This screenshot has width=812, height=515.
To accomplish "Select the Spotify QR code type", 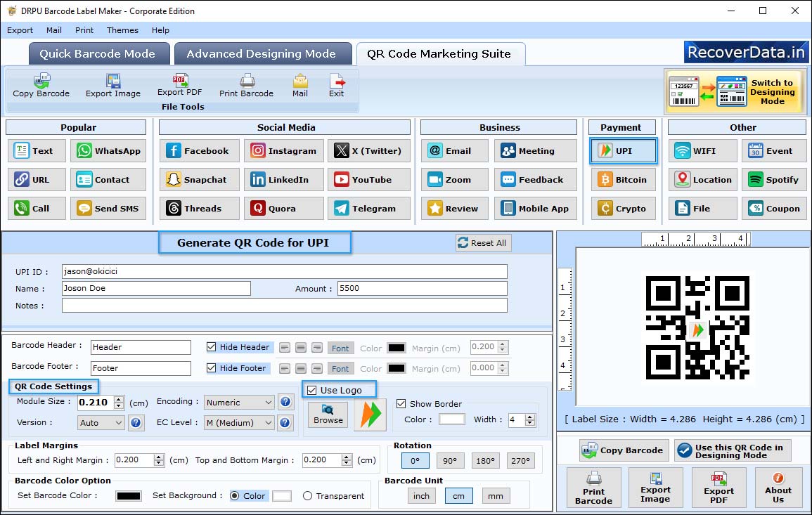I will point(774,180).
